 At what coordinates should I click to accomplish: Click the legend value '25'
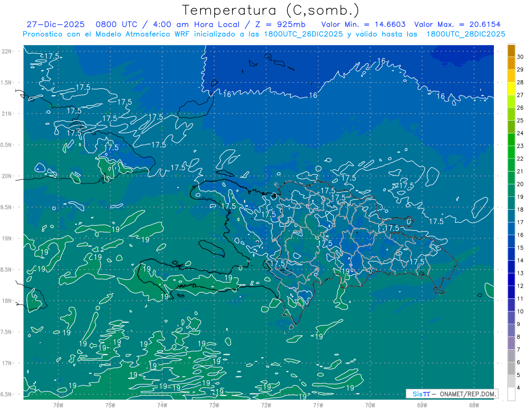[520, 120]
